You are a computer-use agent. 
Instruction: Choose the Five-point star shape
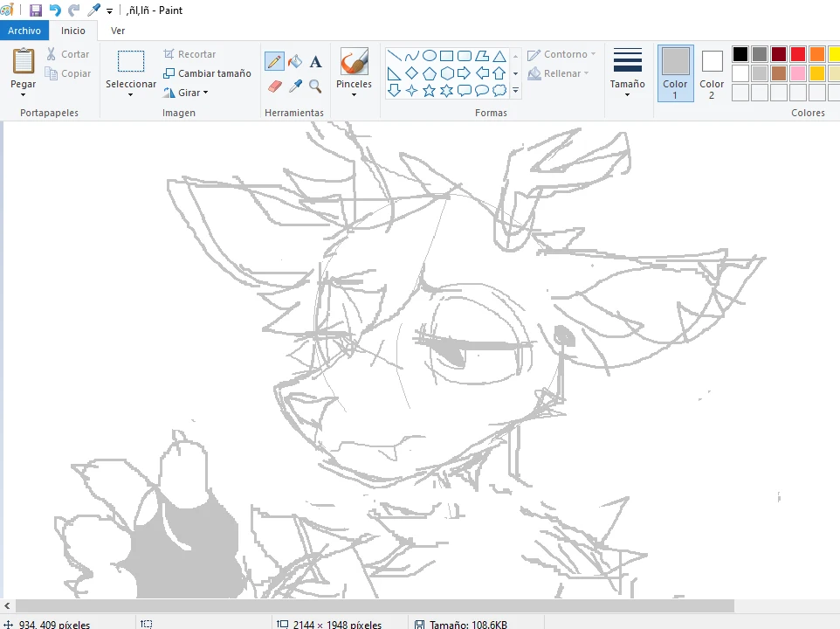click(429, 91)
